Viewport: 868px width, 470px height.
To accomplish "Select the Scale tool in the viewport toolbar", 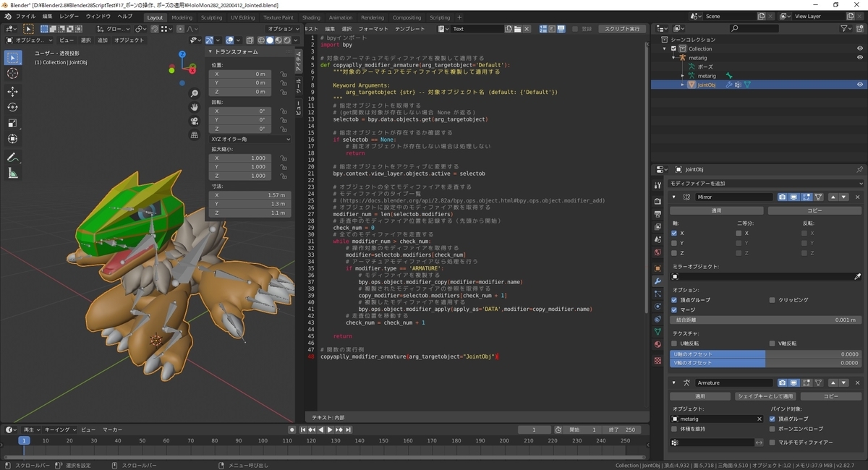I will click(x=13, y=123).
